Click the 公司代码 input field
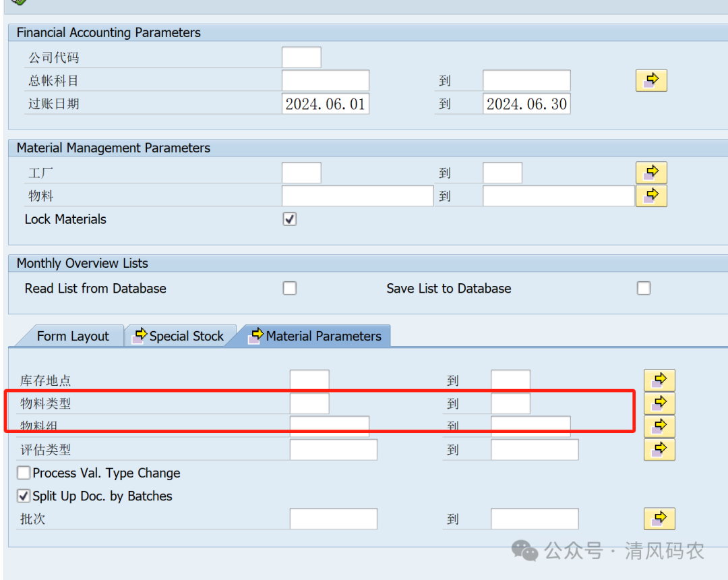 301,57
